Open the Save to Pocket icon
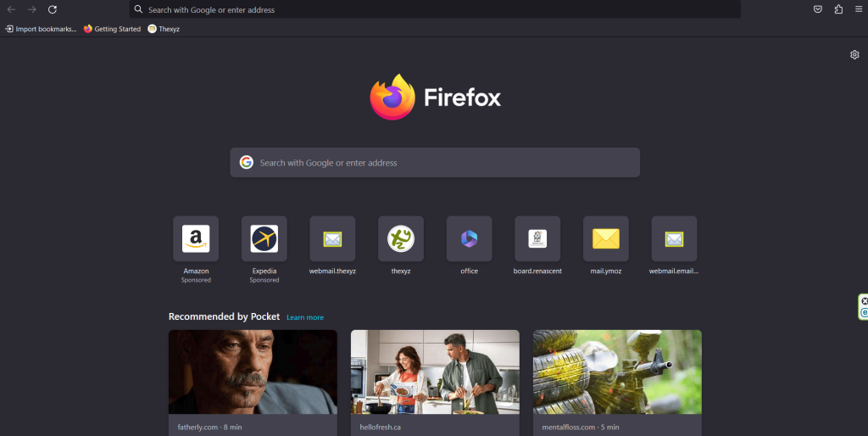The height and width of the screenshot is (436, 868). click(x=818, y=9)
